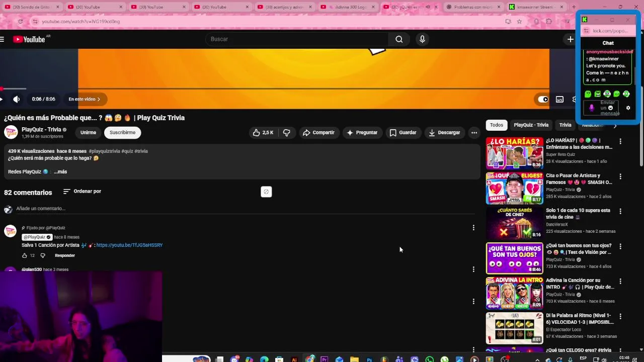The width and height of the screenshot is (644, 362).
Task: Bookmark this page with the star icon
Action: pyautogui.click(x=519, y=22)
